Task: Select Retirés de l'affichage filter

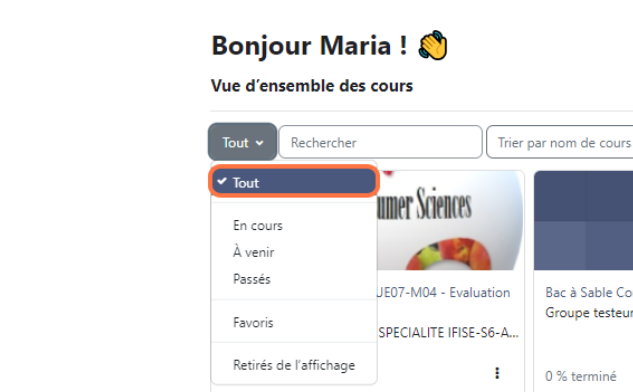Action: pyautogui.click(x=294, y=365)
